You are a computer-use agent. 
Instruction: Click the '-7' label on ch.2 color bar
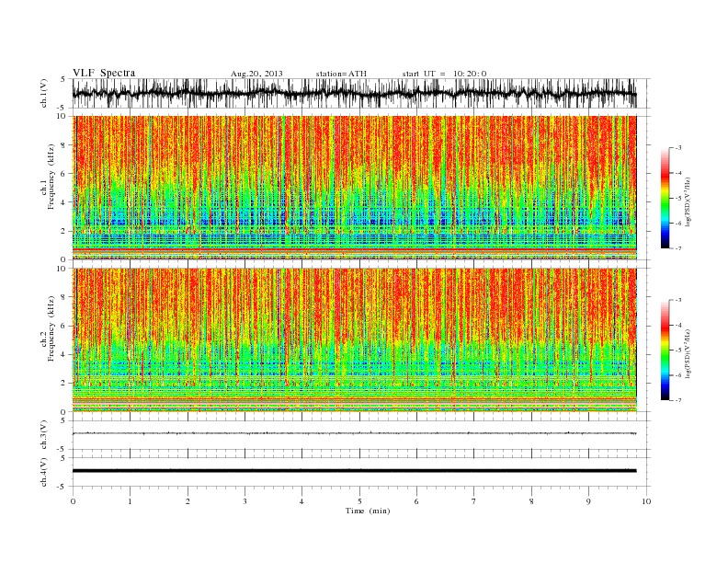coord(678,400)
